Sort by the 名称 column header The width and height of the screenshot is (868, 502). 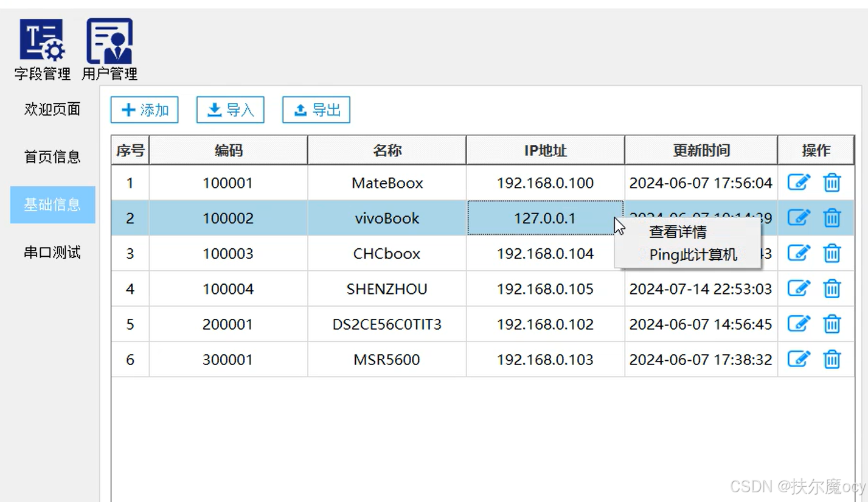pos(387,150)
